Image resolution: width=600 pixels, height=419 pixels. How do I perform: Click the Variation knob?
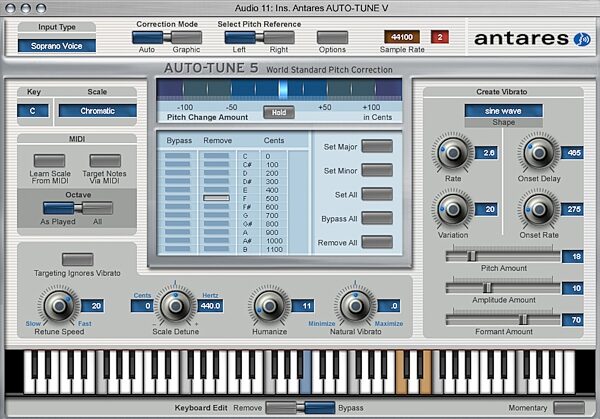(453, 209)
